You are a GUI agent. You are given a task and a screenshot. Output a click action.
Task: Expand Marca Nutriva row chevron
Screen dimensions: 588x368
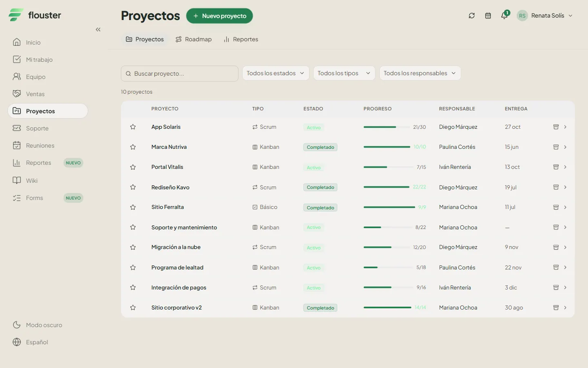pos(565,147)
